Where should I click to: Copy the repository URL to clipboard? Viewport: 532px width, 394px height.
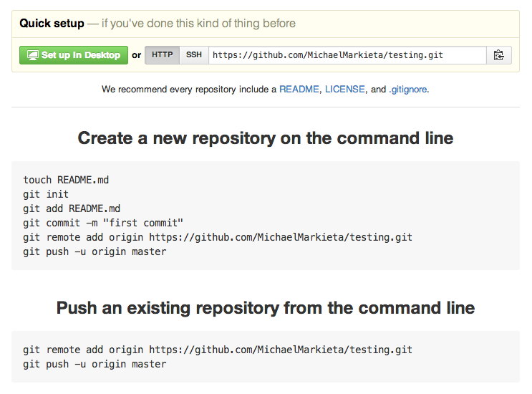(499, 55)
